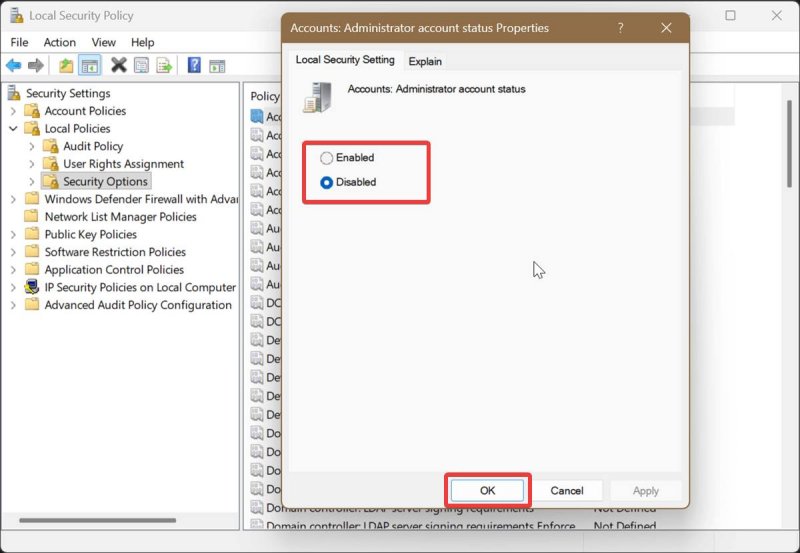Click the Public Key Policies folder icon
Viewport: 800px width, 553px height.
pos(32,234)
